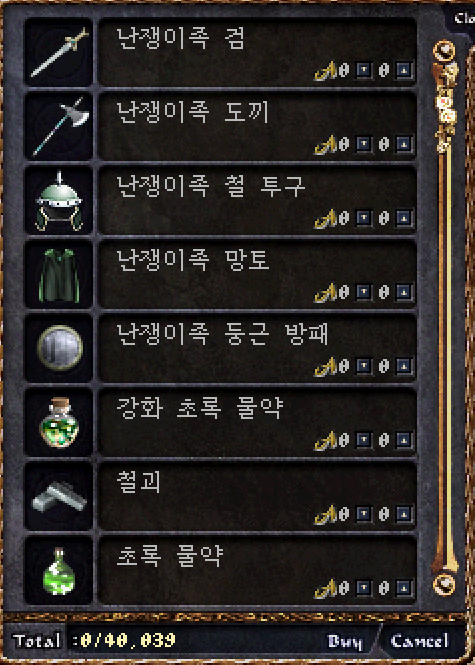Select the dwarf axe item icon
Screen dimensions: 475x665
(59, 126)
